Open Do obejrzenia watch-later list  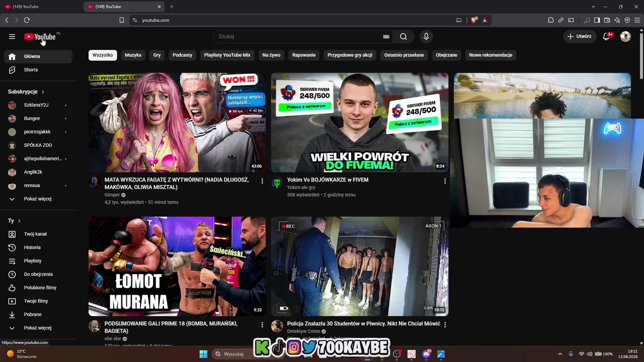click(x=38, y=274)
